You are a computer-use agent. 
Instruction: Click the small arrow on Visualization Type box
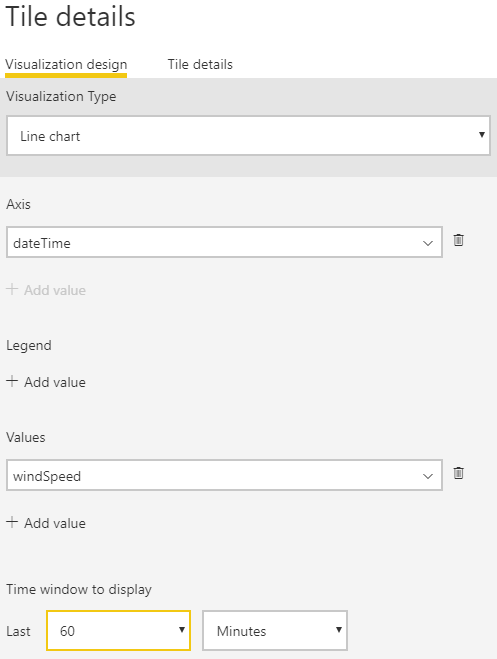482,134
